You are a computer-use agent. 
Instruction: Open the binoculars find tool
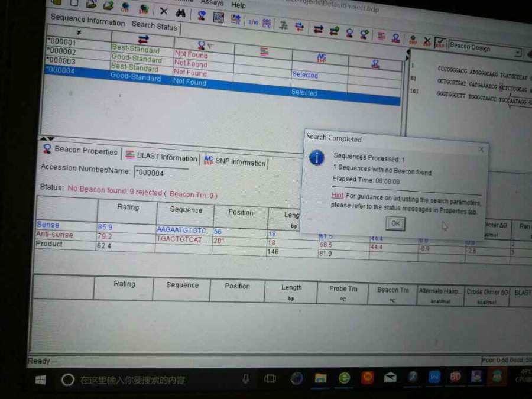point(181,13)
